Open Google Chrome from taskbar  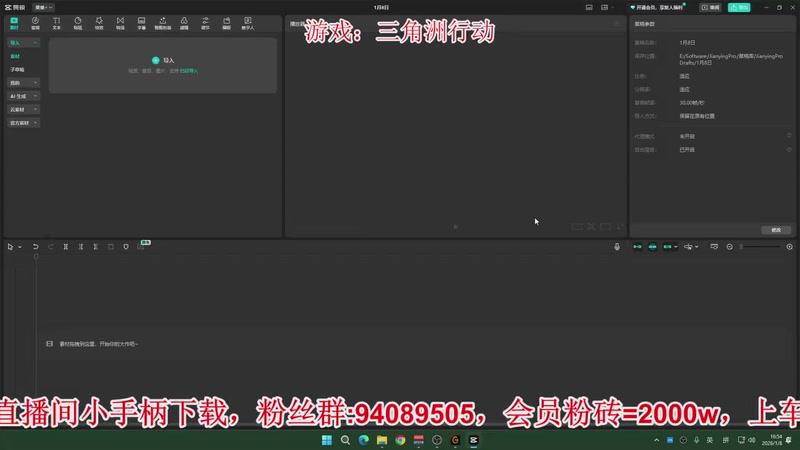(x=401, y=440)
